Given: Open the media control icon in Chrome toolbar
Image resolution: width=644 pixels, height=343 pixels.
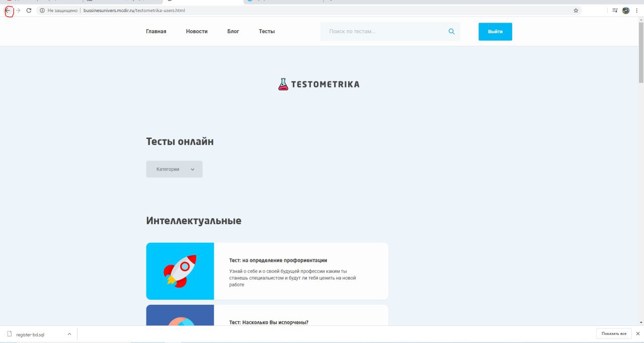Looking at the screenshot, I should (615, 10).
